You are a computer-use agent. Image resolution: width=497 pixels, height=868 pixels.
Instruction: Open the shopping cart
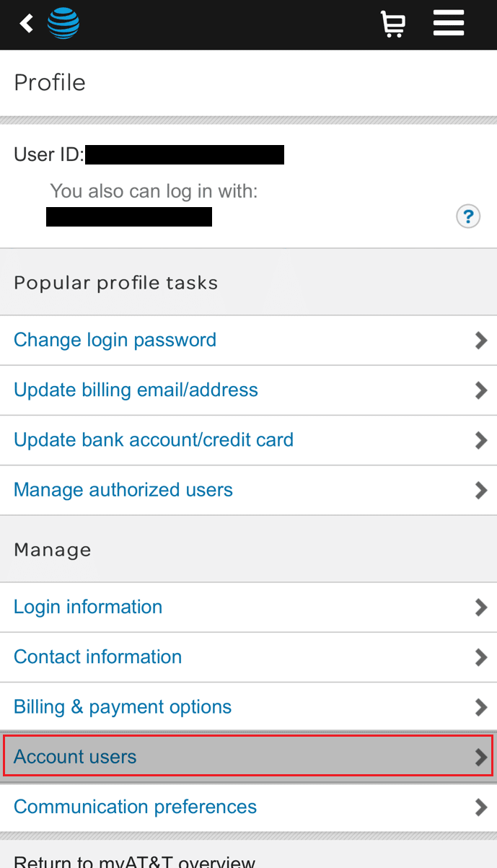(x=392, y=25)
